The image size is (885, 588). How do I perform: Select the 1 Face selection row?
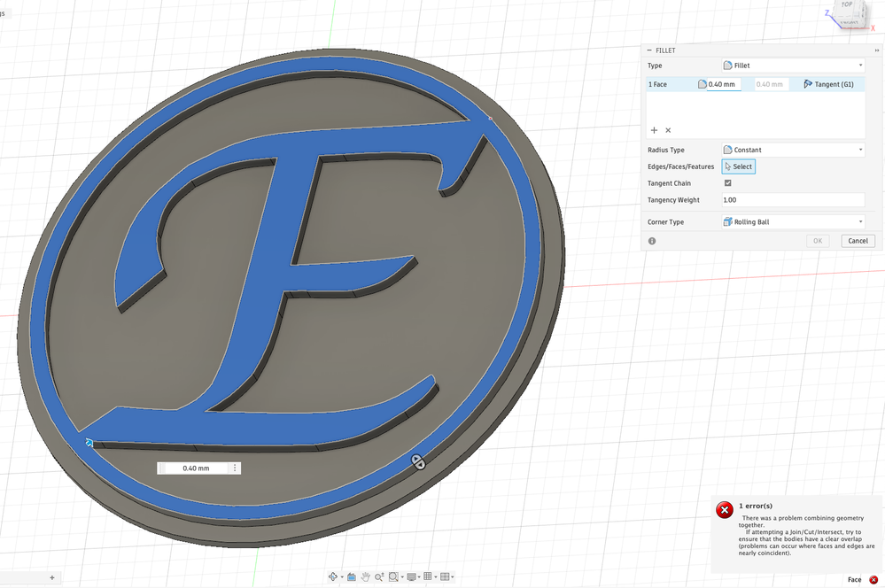(755, 84)
